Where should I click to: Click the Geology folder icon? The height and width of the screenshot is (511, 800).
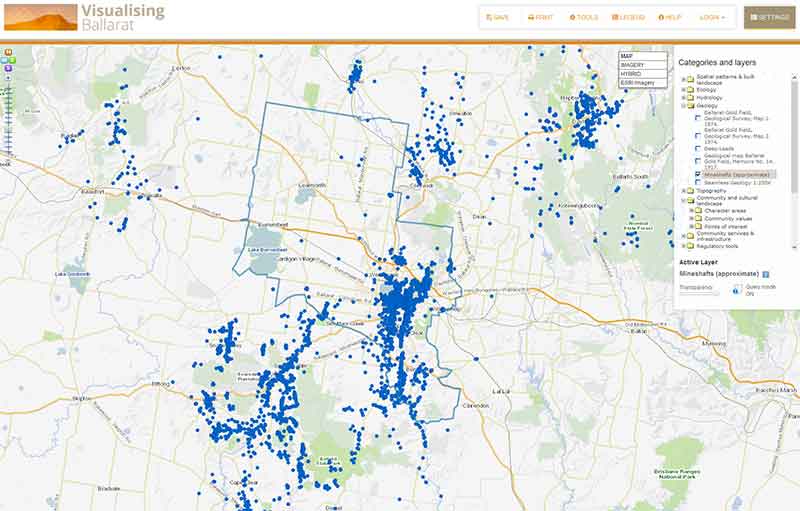click(690, 106)
